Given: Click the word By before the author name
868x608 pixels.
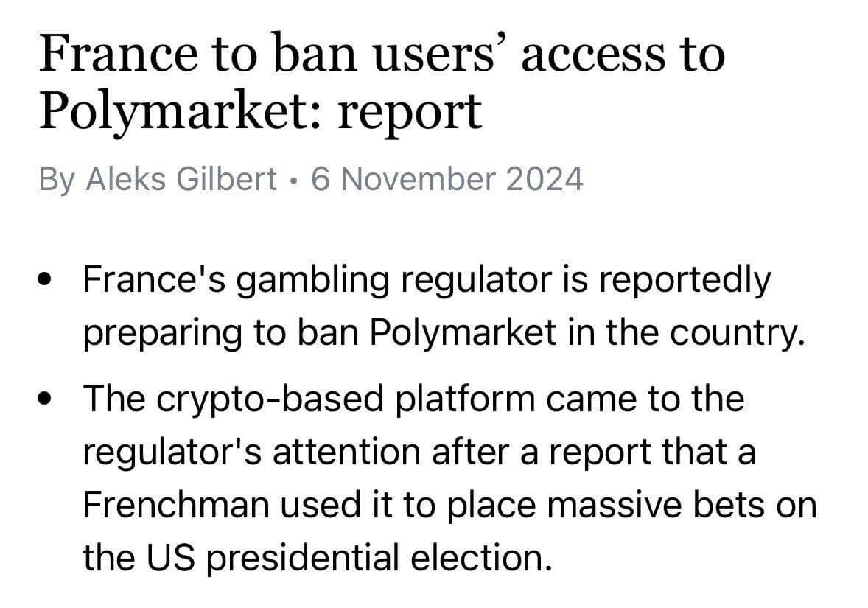Looking at the screenshot, I should pyautogui.click(x=57, y=179).
